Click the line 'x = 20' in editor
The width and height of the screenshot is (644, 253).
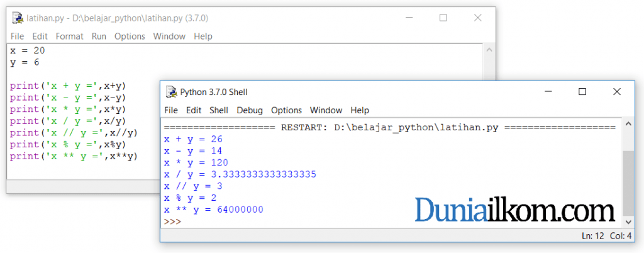point(28,50)
